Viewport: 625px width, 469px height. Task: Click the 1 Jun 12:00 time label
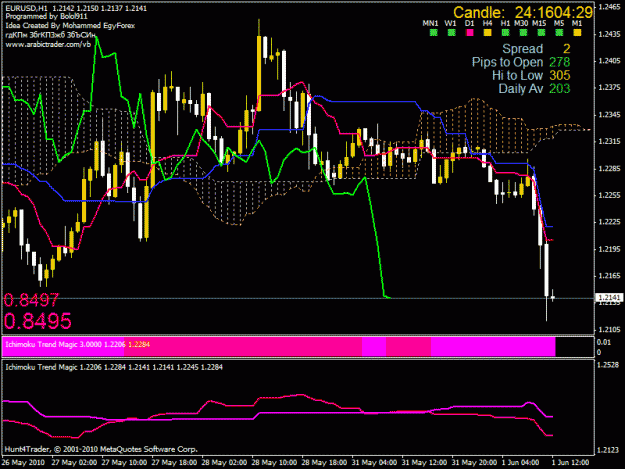(x=570, y=463)
